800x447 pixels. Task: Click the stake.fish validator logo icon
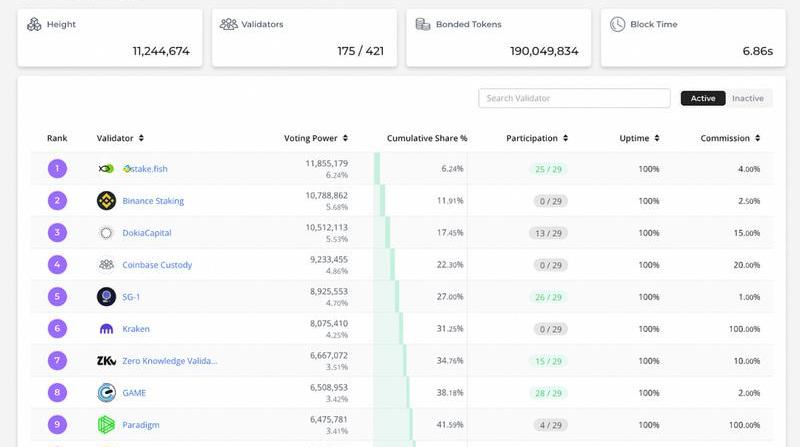pos(106,169)
